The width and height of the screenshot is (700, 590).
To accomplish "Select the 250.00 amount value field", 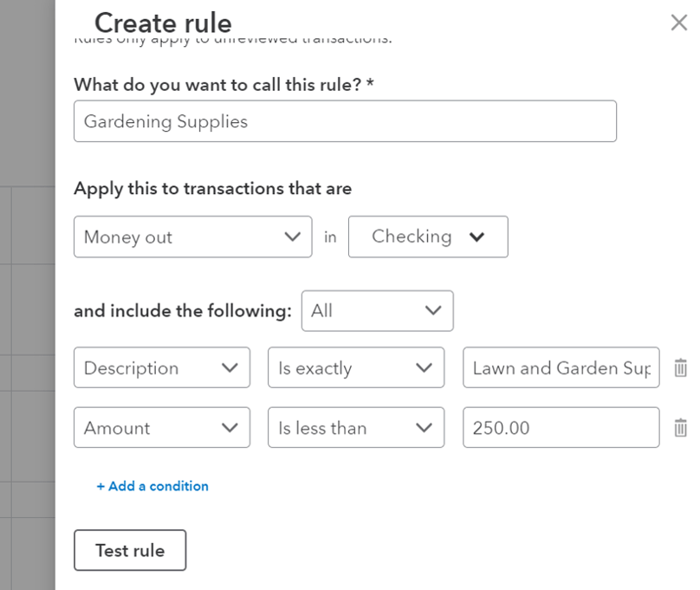I will [561, 427].
